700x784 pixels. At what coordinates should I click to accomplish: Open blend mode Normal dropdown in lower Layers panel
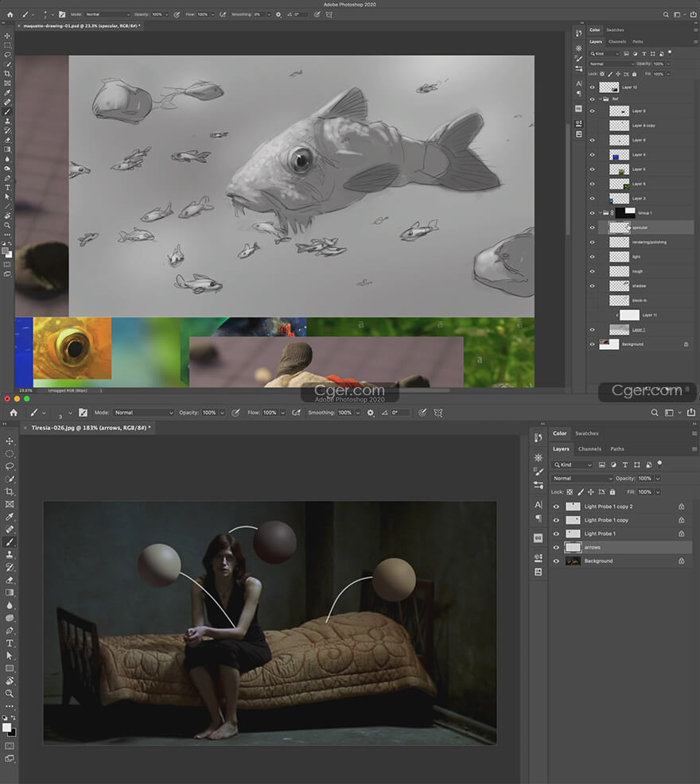[582, 479]
